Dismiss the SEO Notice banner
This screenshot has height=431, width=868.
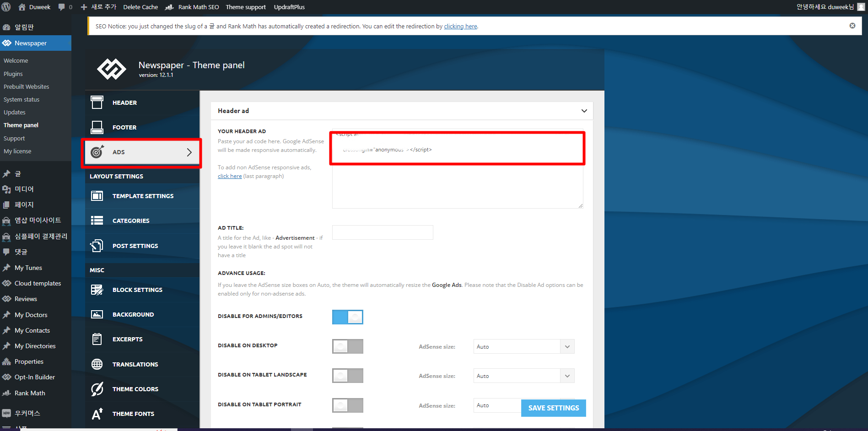click(x=852, y=26)
